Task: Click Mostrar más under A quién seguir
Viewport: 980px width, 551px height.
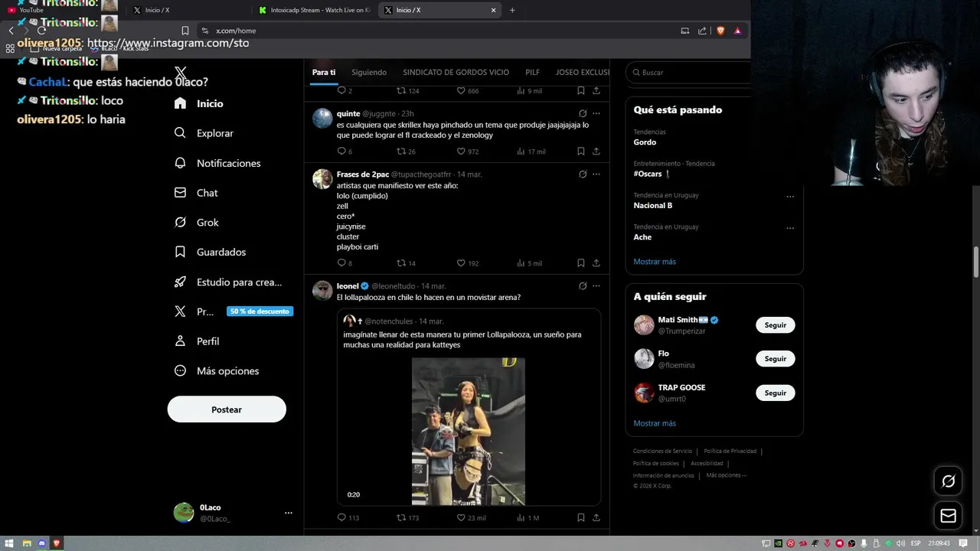Action: (x=655, y=423)
